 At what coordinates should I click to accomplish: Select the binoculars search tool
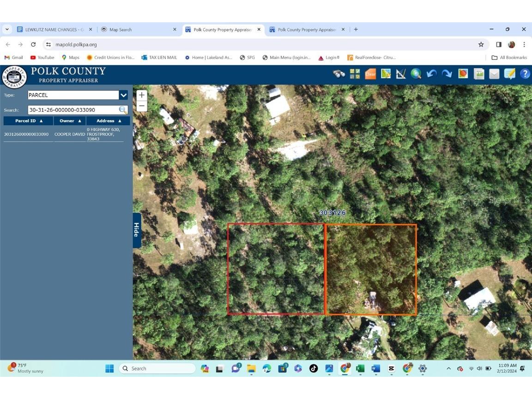click(339, 73)
